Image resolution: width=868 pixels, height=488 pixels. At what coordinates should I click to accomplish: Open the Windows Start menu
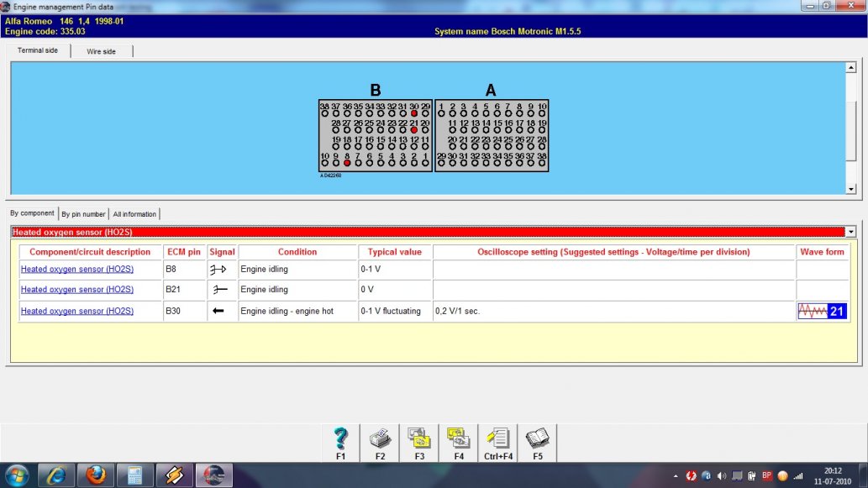(x=17, y=475)
